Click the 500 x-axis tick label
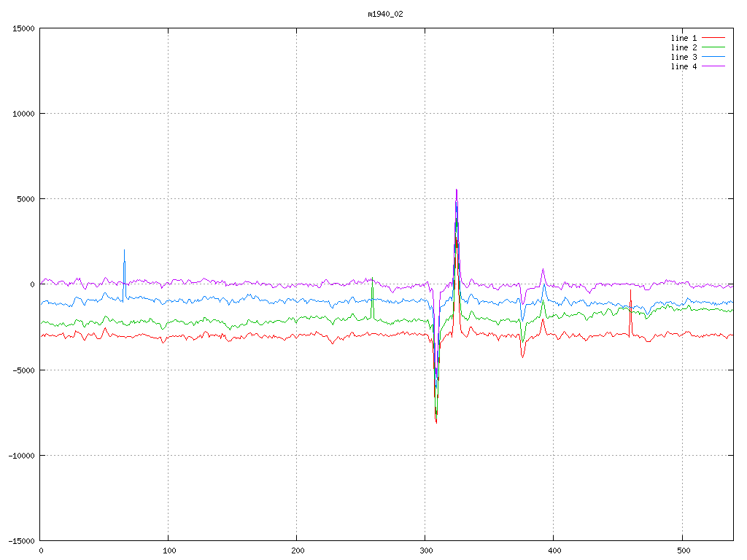Screen dimensions: 747x560 point(681,551)
